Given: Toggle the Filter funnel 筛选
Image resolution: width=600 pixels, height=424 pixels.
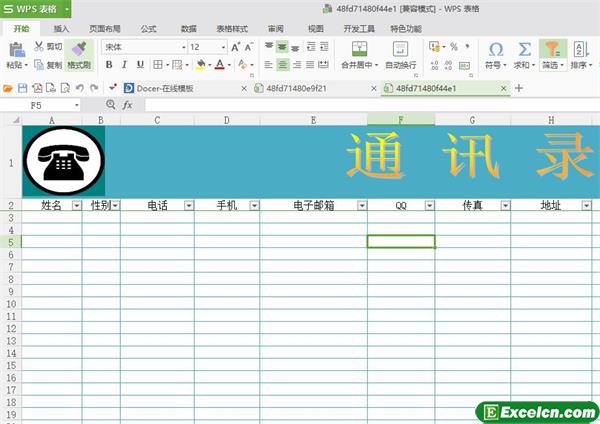Looking at the screenshot, I should (x=553, y=55).
